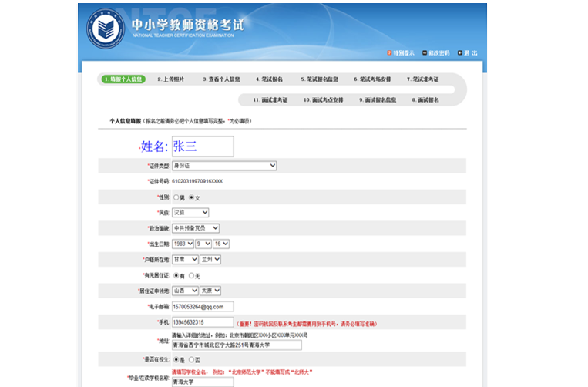588x387 pixels.
Task: Select the 男 gender radio button
Action: click(176, 197)
